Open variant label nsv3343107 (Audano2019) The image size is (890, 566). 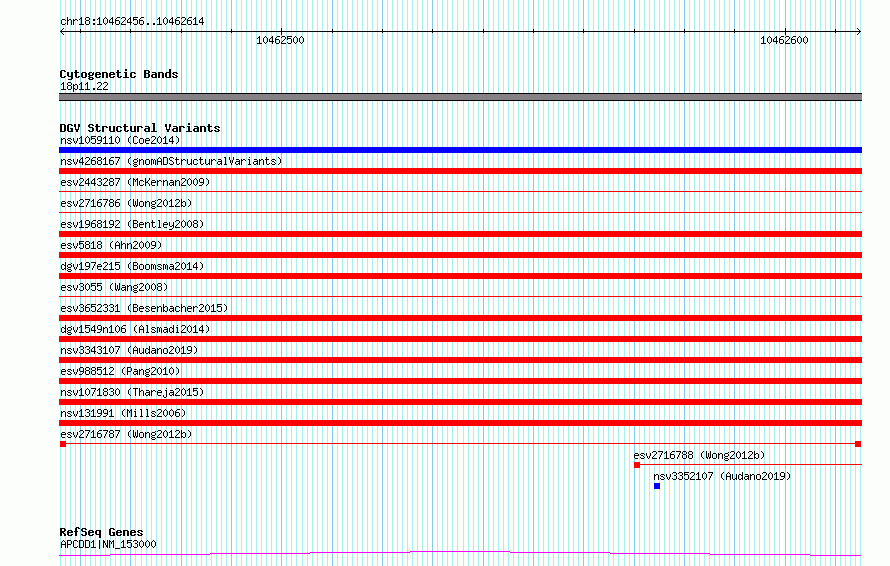coord(129,350)
